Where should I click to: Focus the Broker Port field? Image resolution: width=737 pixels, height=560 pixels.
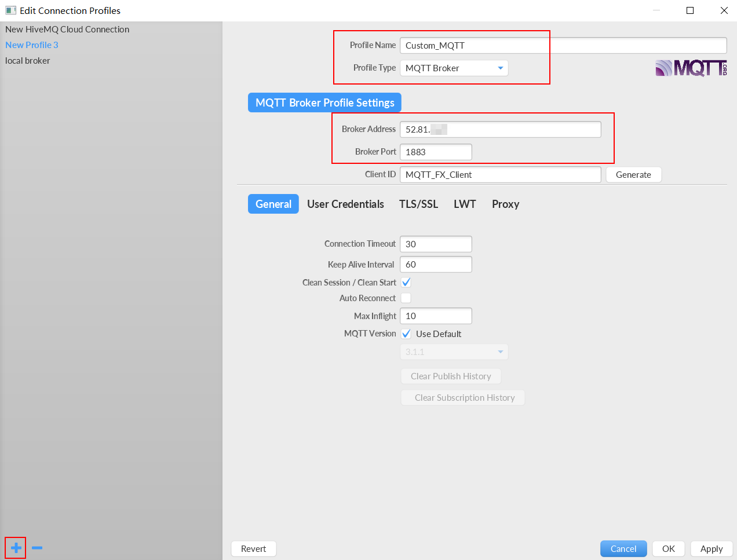click(x=436, y=152)
